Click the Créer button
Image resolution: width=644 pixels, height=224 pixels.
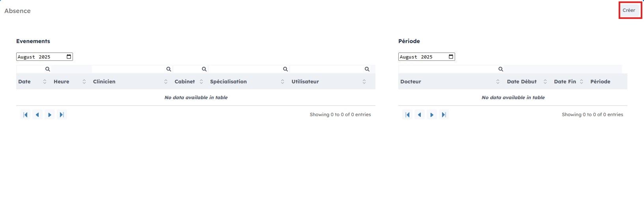click(629, 10)
